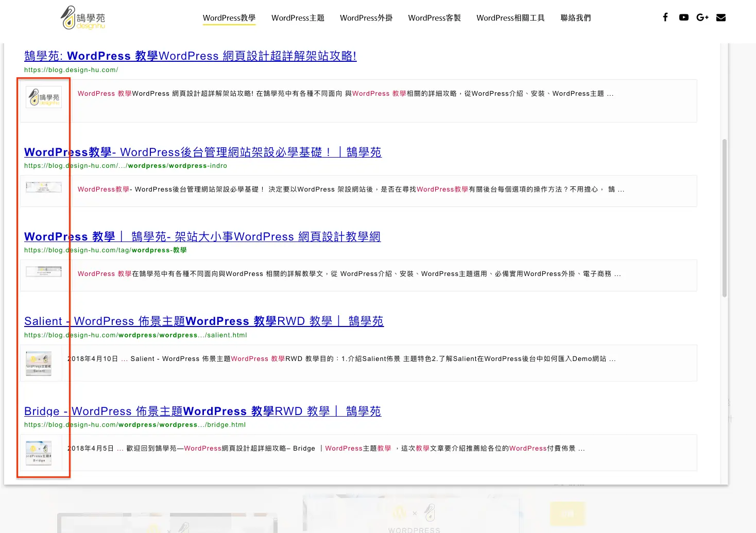This screenshot has height=533, width=756.
Task: Open result '鵠學苑: WordPress 教學WordPress 網頁設計超詳解架站攻略!'
Action: (x=191, y=56)
